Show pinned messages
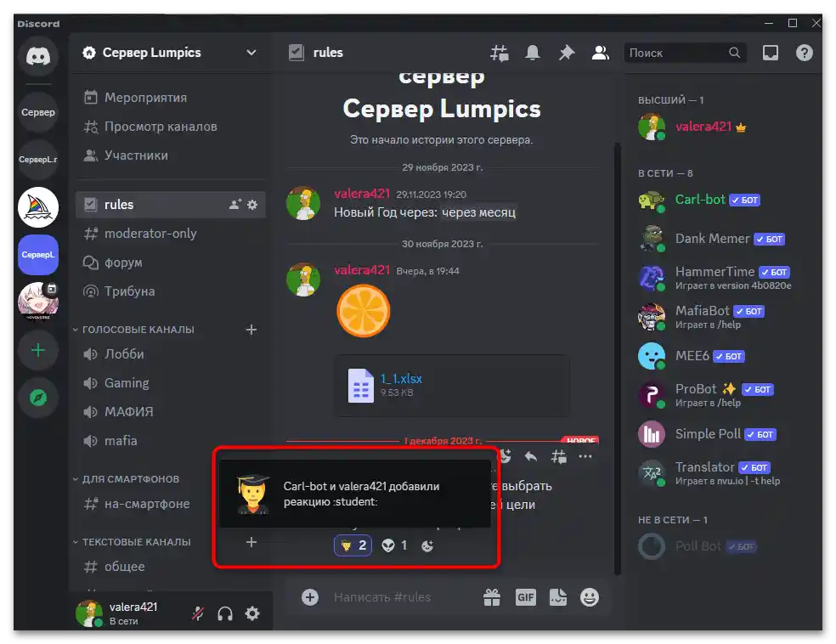The height and width of the screenshot is (644, 836). [566, 53]
